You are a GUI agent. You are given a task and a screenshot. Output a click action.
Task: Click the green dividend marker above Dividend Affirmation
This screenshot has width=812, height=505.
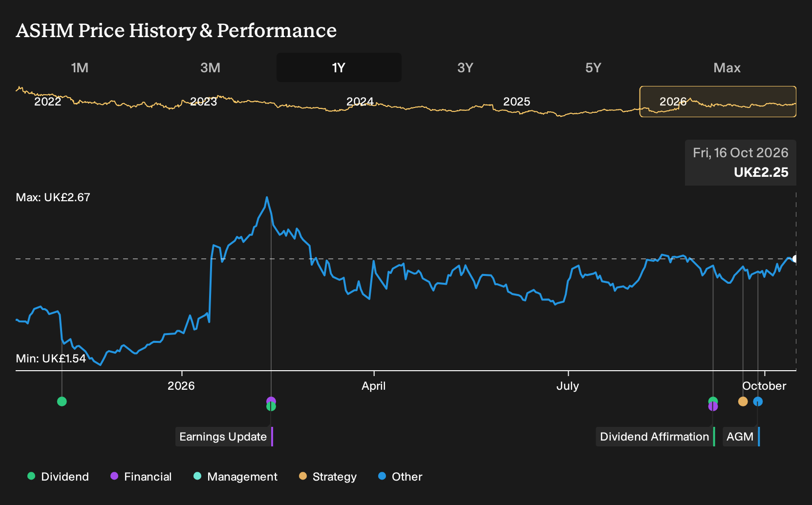tap(713, 400)
